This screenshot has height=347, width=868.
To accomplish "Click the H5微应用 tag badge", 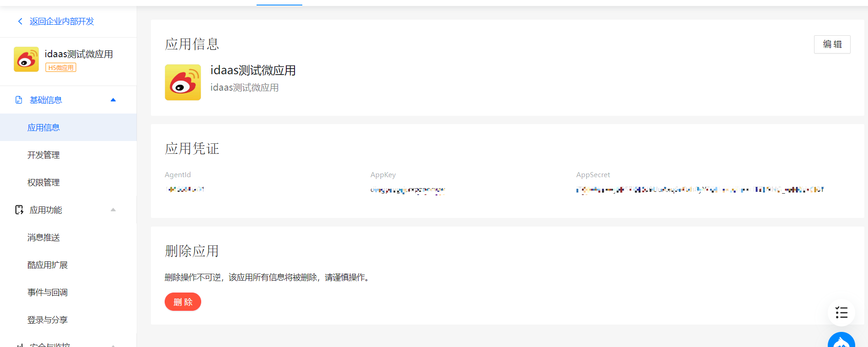I will pyautogui.click(x=61, y=68).
